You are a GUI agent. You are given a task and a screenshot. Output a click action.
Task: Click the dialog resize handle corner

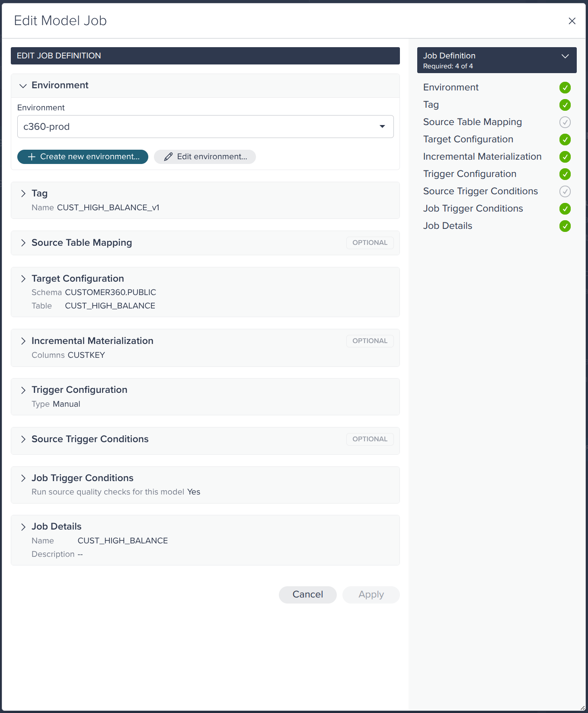point(582,708)
